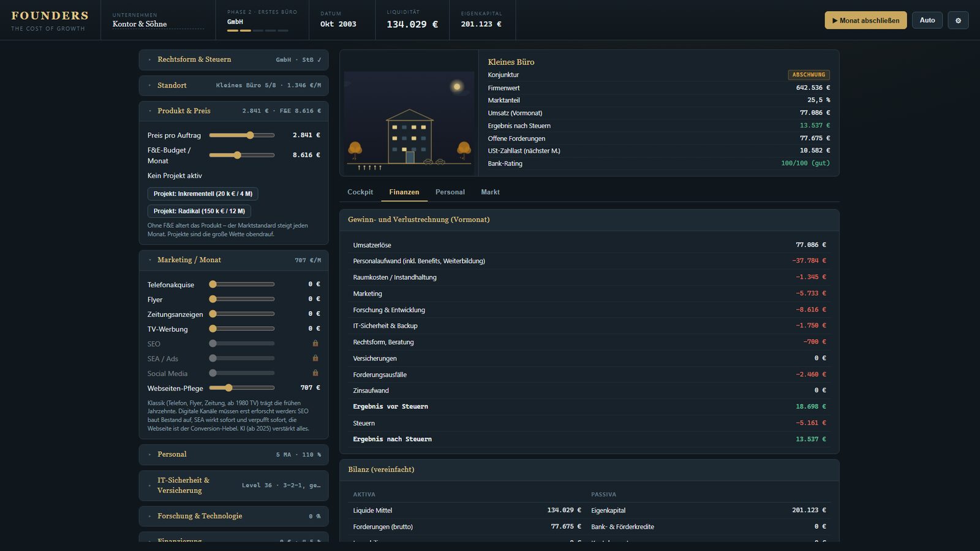Click the phase progress segments under GmbH

257,31
